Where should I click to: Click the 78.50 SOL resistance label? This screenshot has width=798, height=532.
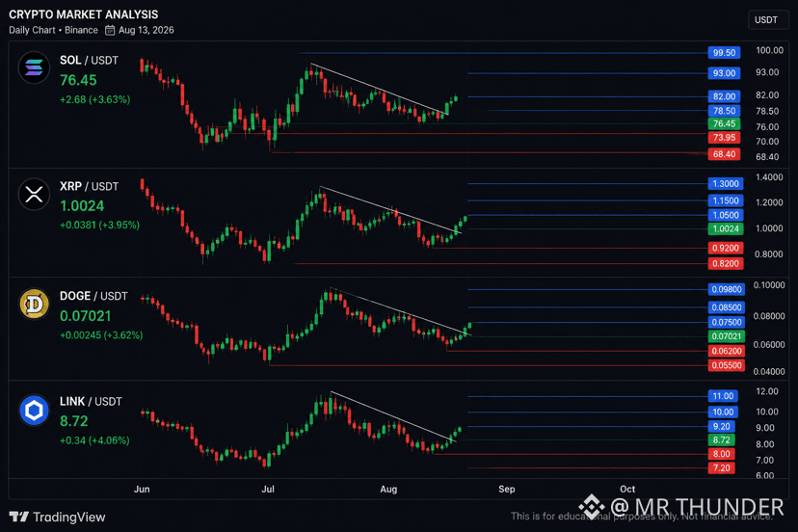coord(724,111)
